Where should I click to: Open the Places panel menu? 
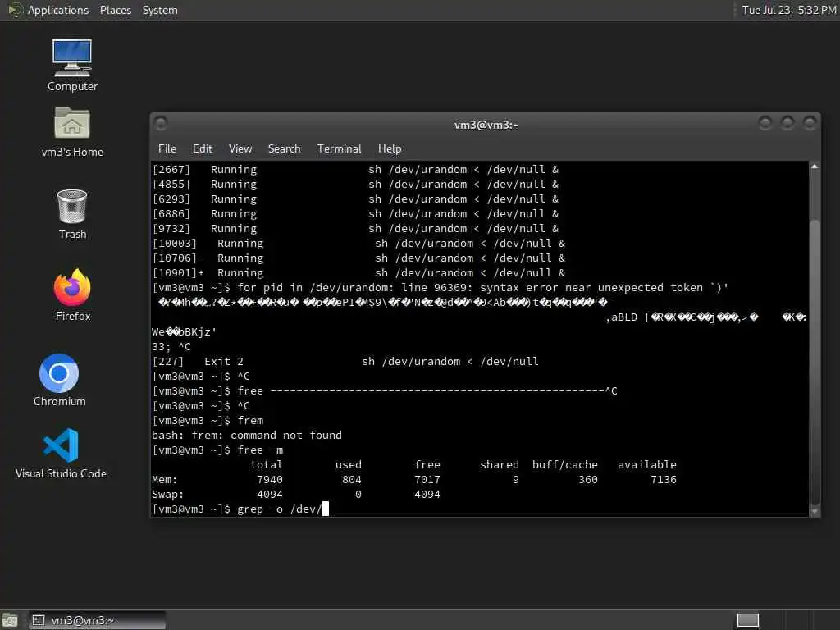pos(115,10)
